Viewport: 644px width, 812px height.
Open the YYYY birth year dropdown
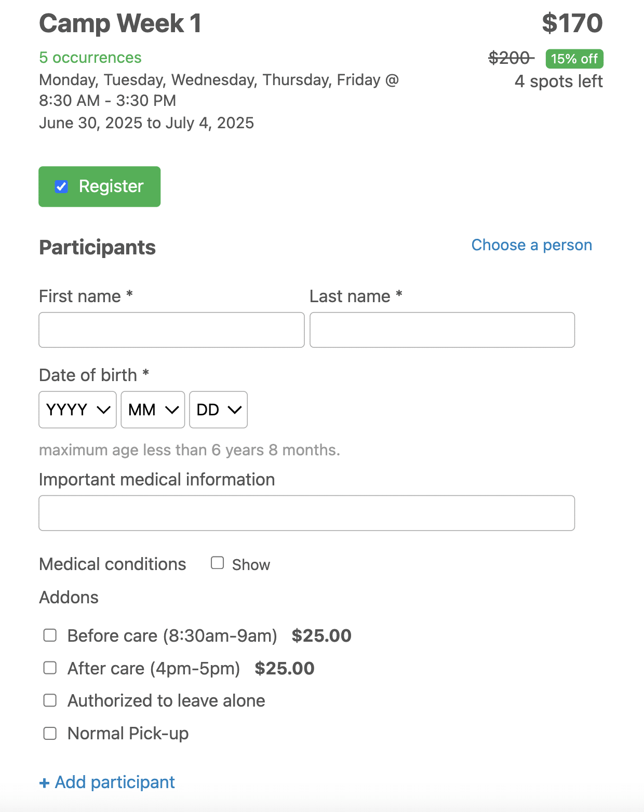coord(77,410)
